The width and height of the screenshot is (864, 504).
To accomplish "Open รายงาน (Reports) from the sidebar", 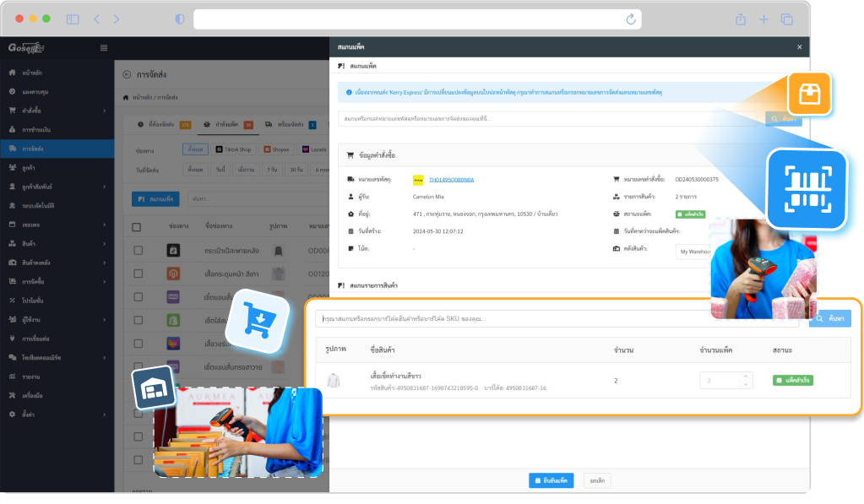I will (31, 377).
